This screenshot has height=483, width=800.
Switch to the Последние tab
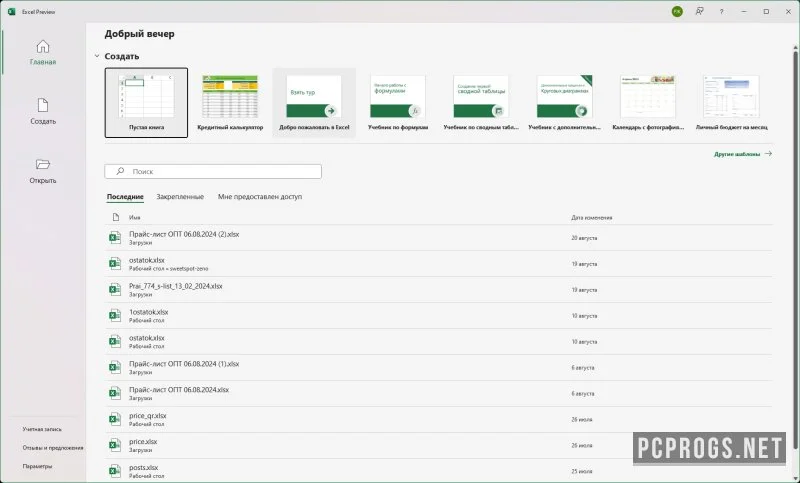[125, 196]
